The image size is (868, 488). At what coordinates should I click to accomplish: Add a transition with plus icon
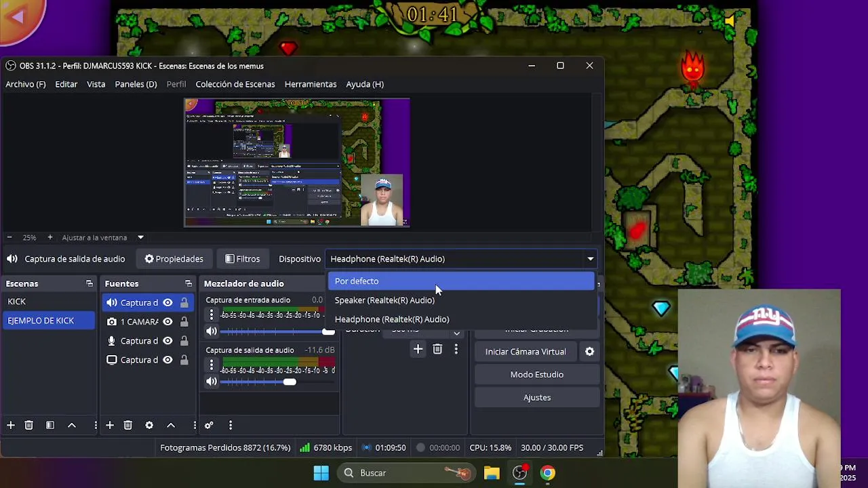(418, 349)
